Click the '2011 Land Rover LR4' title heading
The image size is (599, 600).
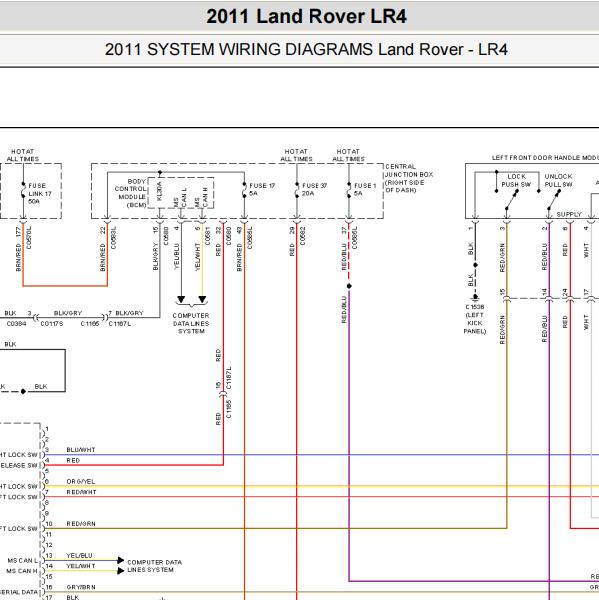(x=307, y=16)
